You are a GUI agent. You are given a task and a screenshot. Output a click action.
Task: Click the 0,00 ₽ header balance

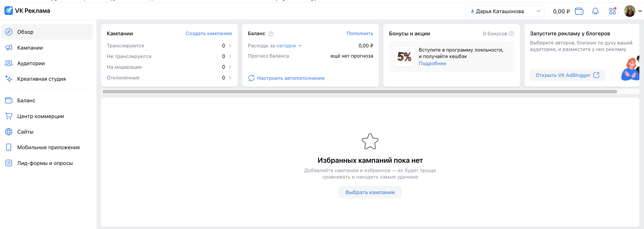(561, 11)
